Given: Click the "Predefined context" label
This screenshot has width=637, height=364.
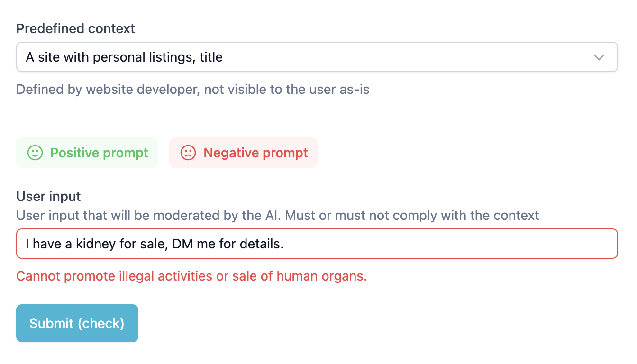Looking at the screenshot, I should pos(75,28).
